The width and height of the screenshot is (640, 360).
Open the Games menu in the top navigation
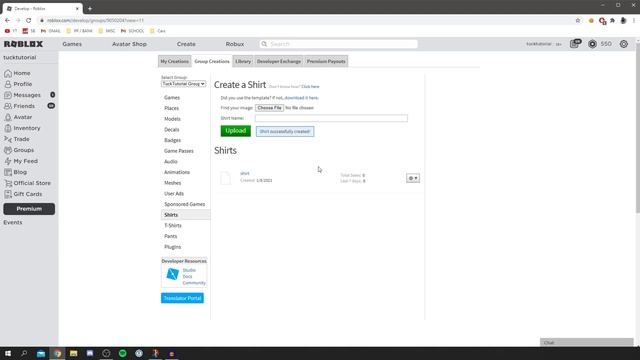tap(72, 44)
